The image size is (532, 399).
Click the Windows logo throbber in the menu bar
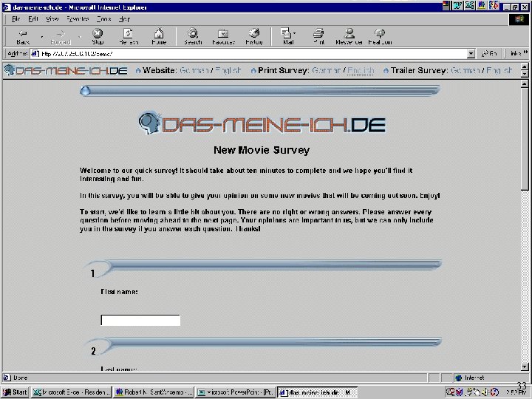tap(519, 19)
